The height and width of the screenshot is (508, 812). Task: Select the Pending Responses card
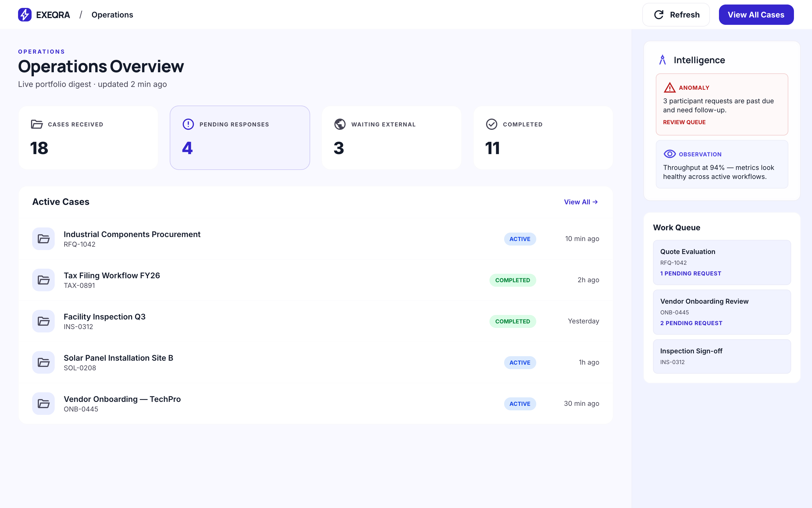click(240, 138)
